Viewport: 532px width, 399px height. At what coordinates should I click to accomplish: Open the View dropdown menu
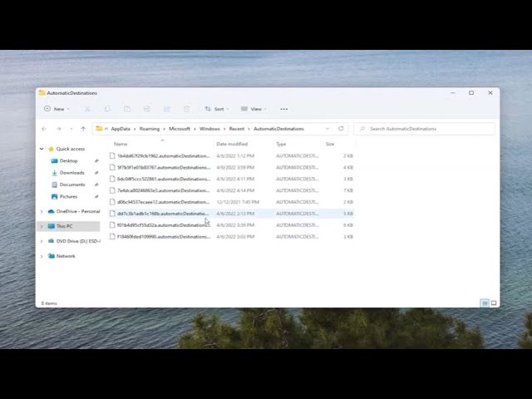click(254, 109)
